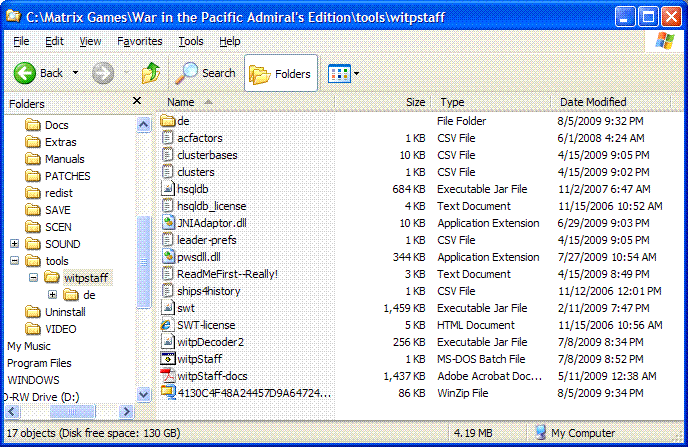This screenshot has width=688, height=447.
Task: Open the View menu
Action: 90,41
